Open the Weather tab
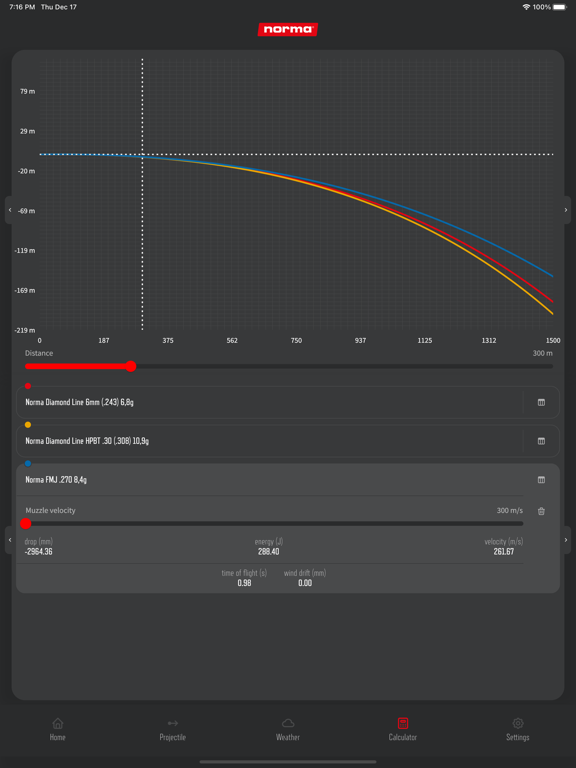 tap(288, 729)
